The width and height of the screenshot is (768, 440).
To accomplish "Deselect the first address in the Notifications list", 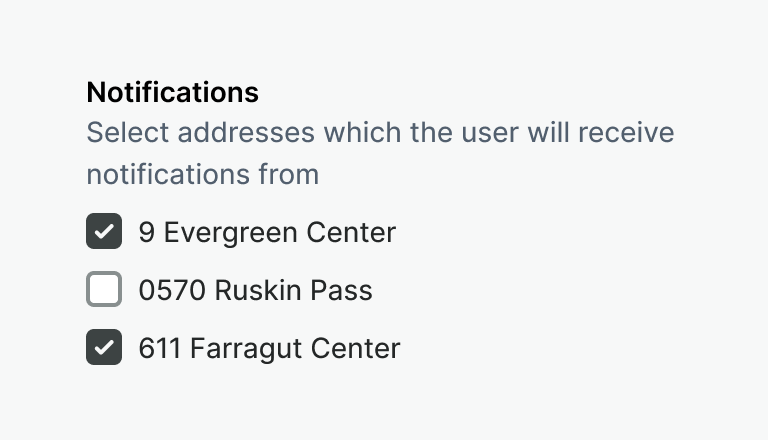I will pyautogui.click(x=104, y=232).
